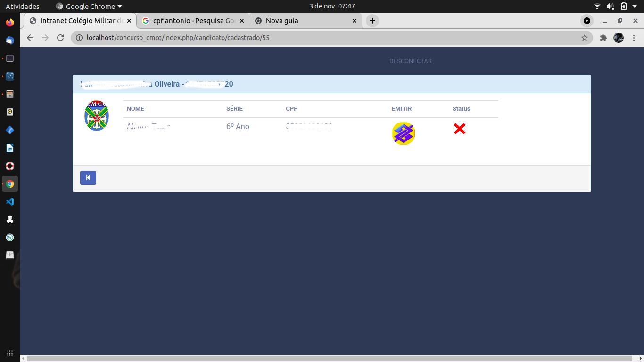Close the Nova guia tab
The height and width of the screenshot is (362, 644).
click(x=355, y=21)
